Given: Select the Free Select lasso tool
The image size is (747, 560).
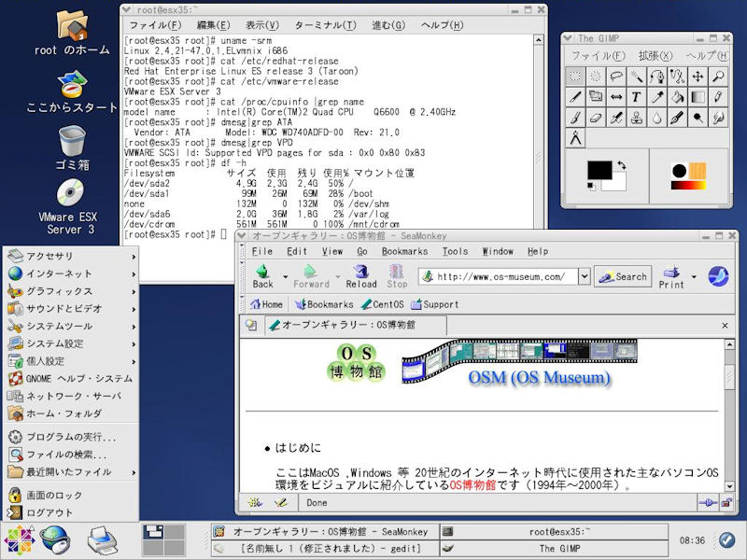Looking at the screenshot, I should (616, 77).
